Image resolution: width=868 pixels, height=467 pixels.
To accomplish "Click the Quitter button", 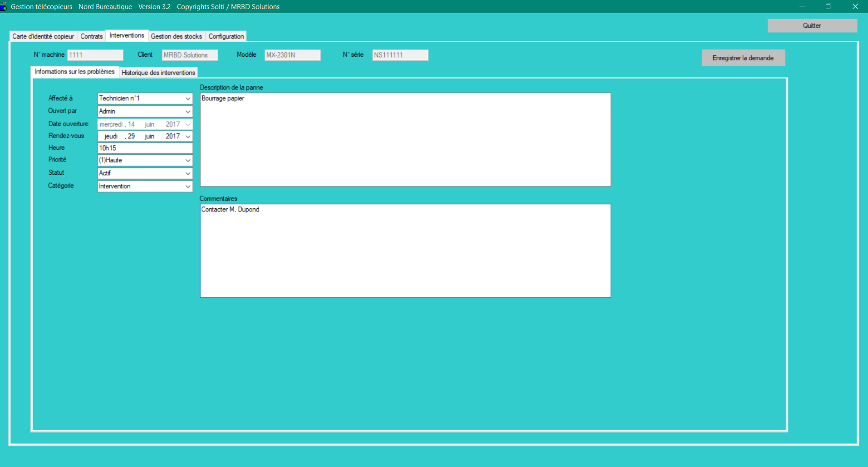I will 812,26.
